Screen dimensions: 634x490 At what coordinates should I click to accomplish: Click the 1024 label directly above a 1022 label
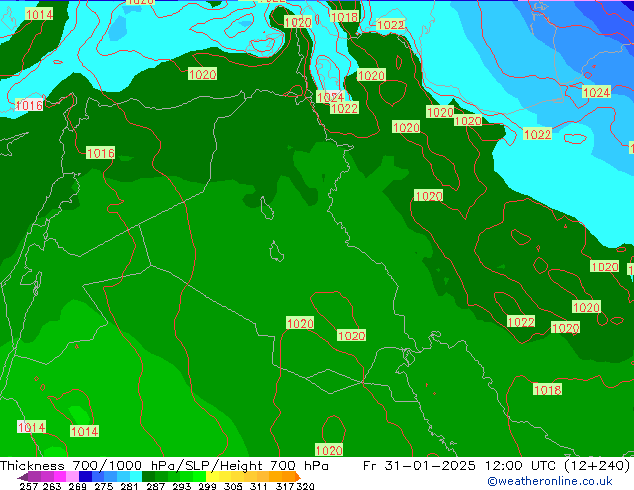click(330, 97)
